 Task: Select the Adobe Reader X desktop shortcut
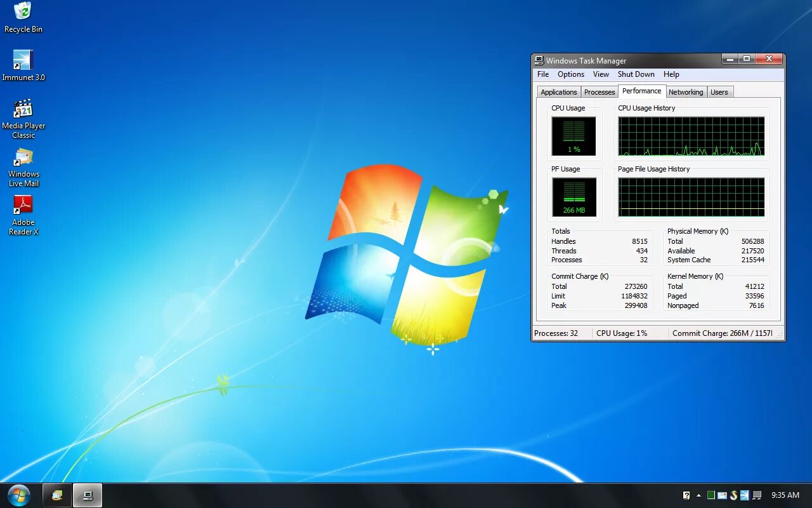[x=23, y=216]
